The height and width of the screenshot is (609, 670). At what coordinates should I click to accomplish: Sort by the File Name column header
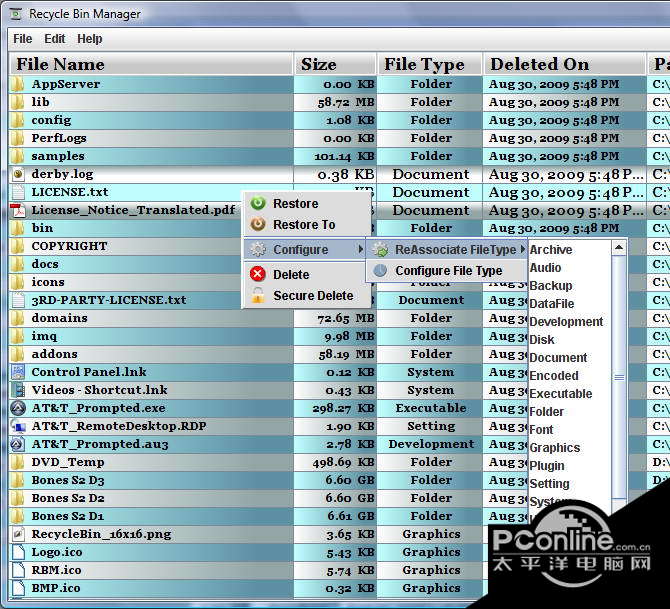point(151,64)
